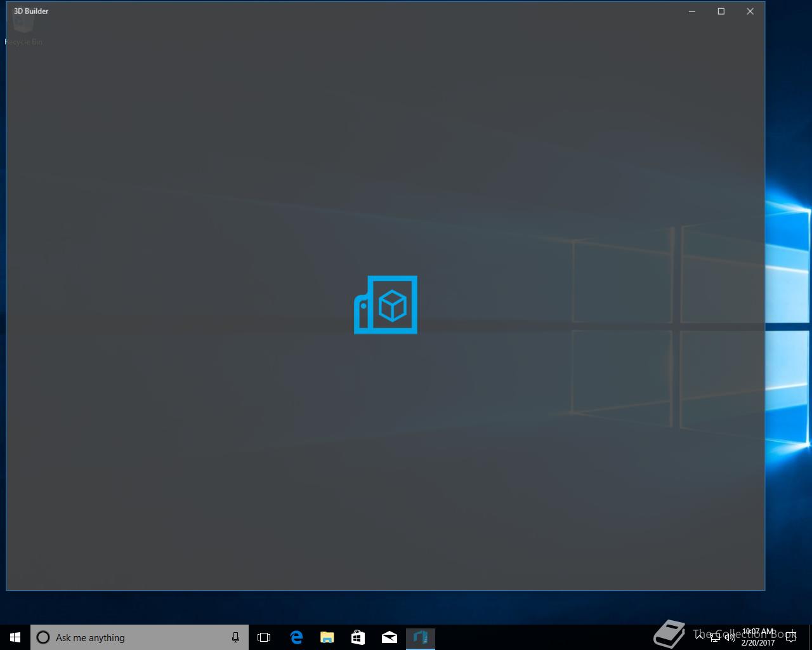Image resolution: width=812 pixels, height=650 pixels.
Task: Show hidden system tray icons
Action: coord(700,637)
